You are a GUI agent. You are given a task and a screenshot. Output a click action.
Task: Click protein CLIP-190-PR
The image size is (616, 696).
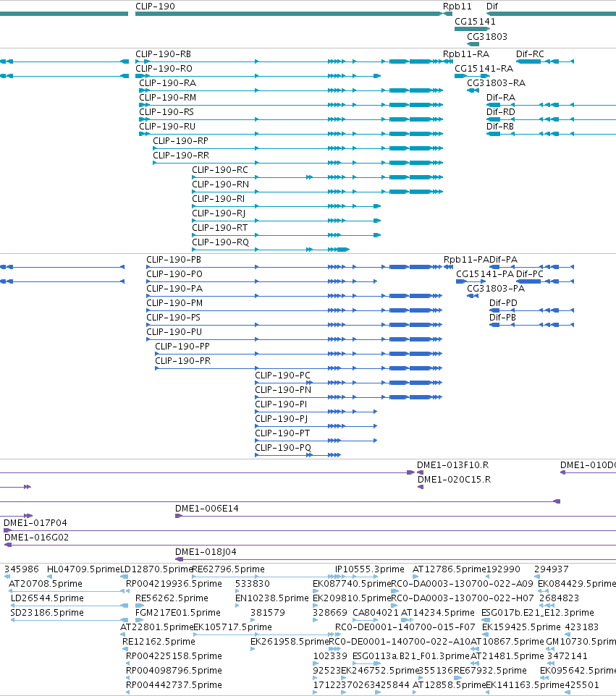(182, 361)
